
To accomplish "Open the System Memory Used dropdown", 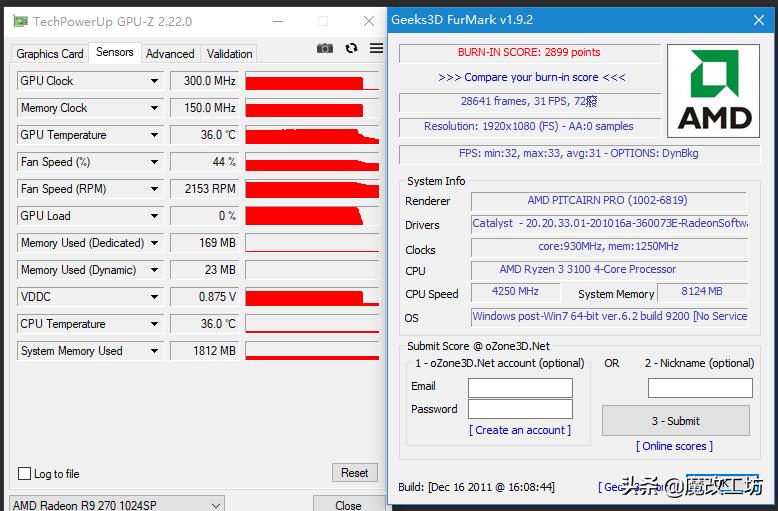I will click(x=154, y=351).
